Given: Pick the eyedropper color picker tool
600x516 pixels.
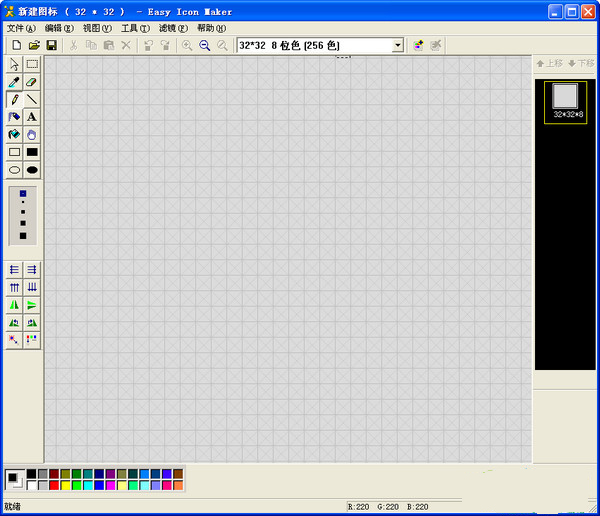Looking at the screenshot, I should coord(15,82).
